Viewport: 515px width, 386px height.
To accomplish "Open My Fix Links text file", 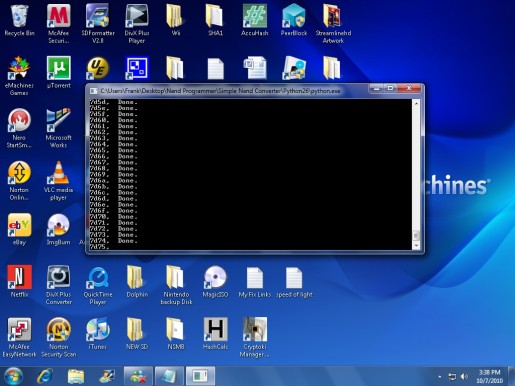I will (x=255, y=281).
